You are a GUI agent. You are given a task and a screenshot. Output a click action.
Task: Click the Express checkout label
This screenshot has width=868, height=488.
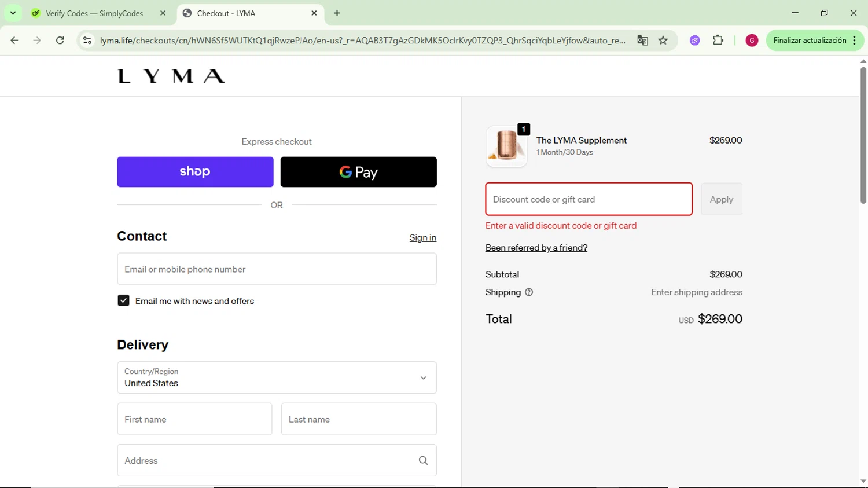pos(277,142)
